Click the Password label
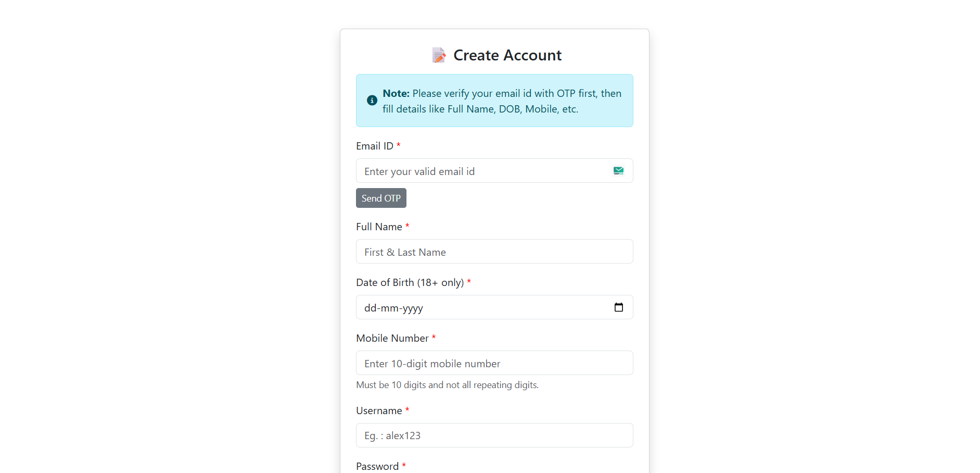This screenshot has width=980, height=473. (377, 466)
